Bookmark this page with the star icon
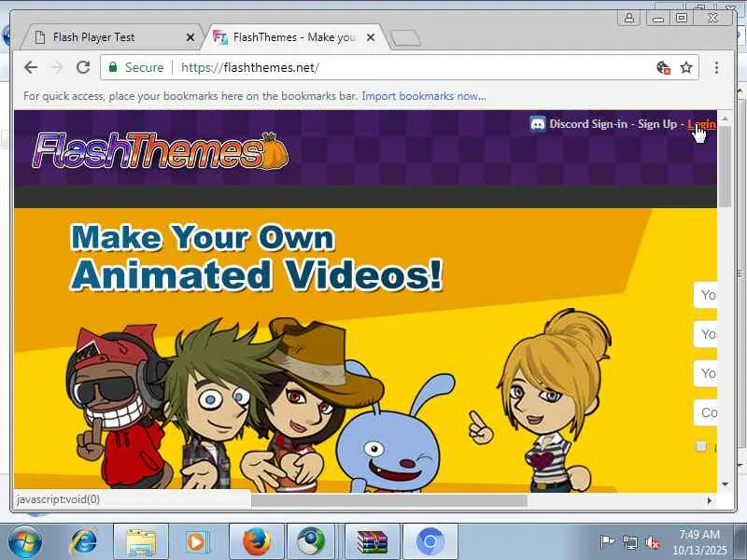The image size is (747, 560). pos(686,67)
